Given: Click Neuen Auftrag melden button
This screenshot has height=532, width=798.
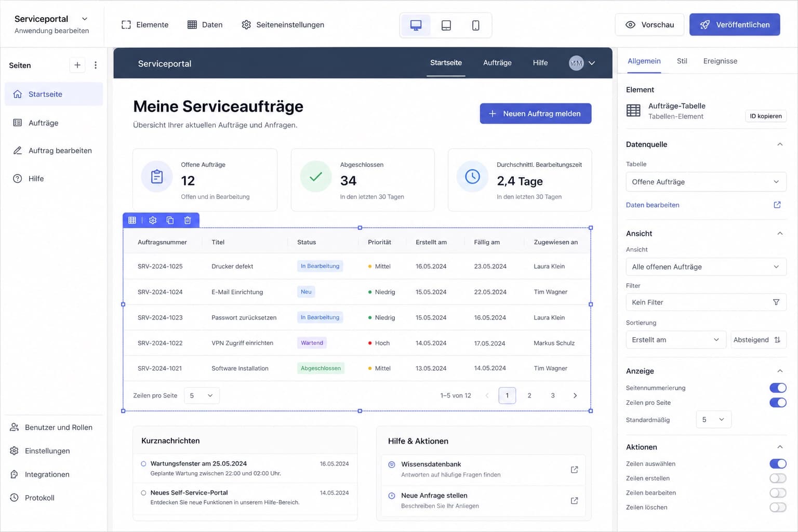Looking at the screenshot, I should pos(535,113).
